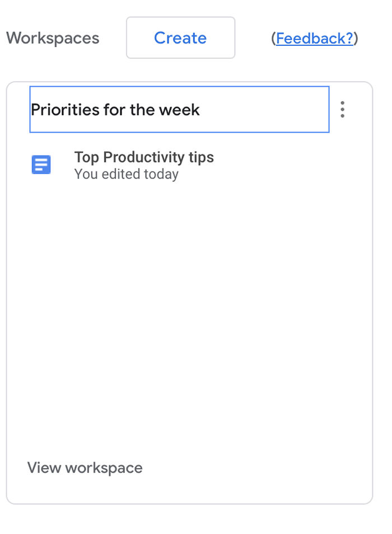Click the word "Create" in blue
Image resolution: width=392 pixels, height=534 pixels.
[x=180, y=38]
